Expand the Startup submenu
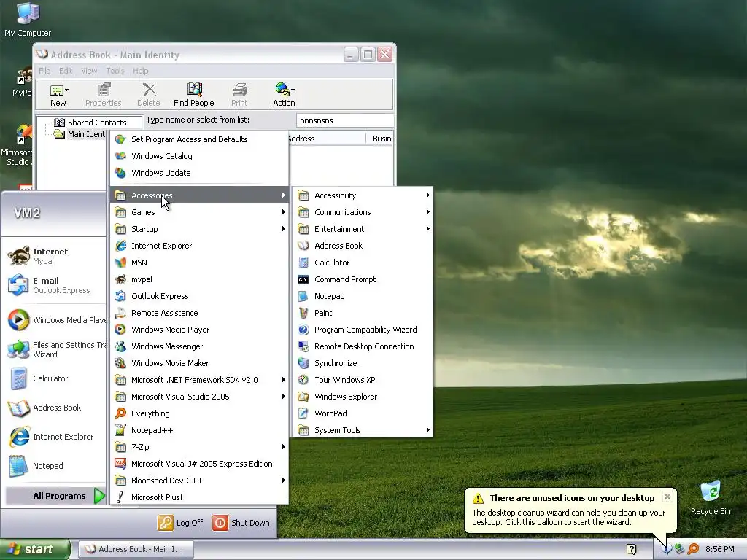Viewport: 747px width, 560px height. click(199, 228)
